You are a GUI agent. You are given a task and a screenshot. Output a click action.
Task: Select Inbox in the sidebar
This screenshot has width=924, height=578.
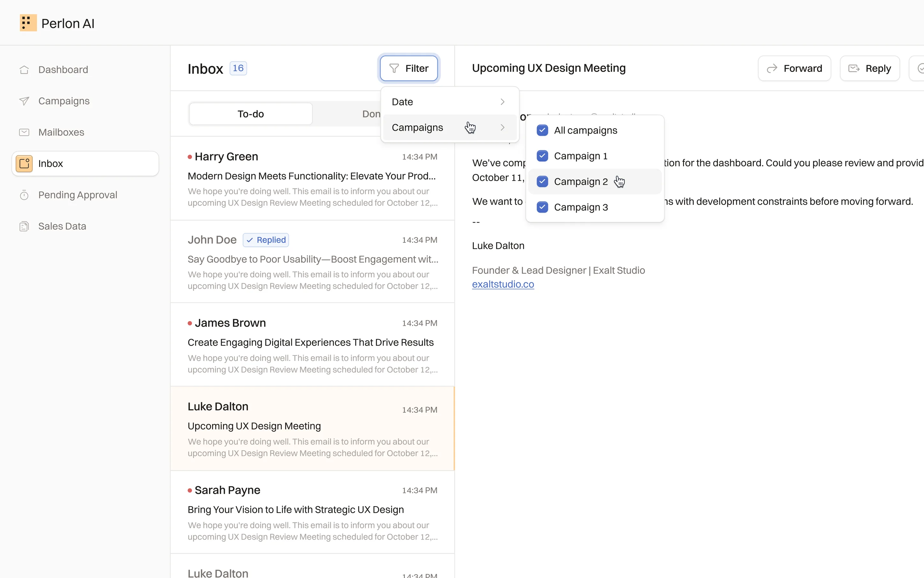pyautogui.click(x=85, y=164)
